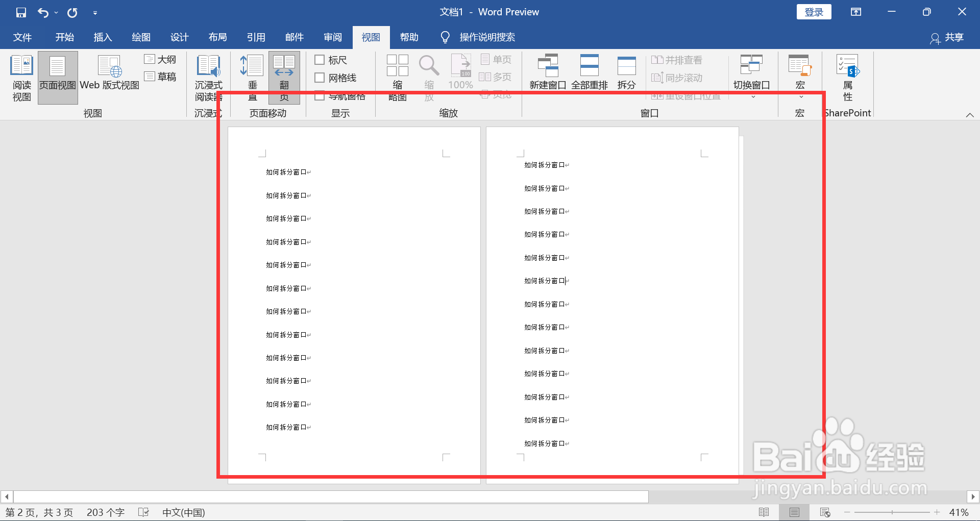The image size is (980, 521).
Task: Open the ribbon display options icon
Action: (x=856, y=12)
